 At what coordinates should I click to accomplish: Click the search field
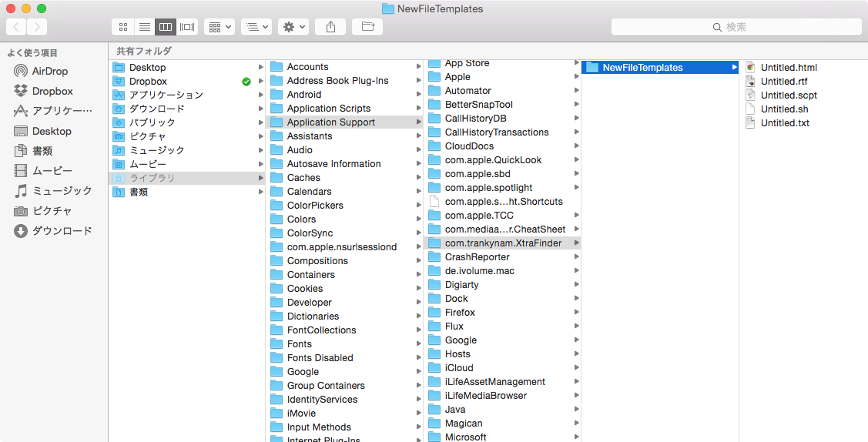click(736, 27)
